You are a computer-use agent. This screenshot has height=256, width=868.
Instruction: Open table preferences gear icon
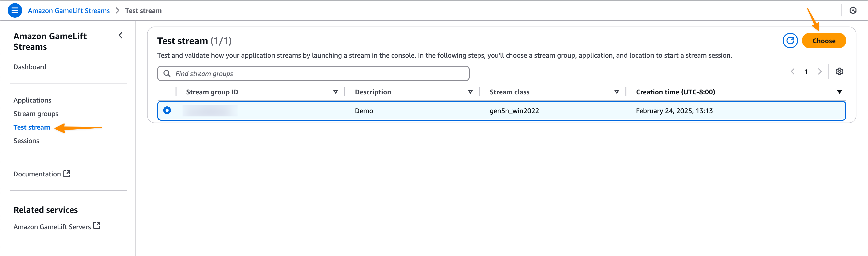coord(839,71)
